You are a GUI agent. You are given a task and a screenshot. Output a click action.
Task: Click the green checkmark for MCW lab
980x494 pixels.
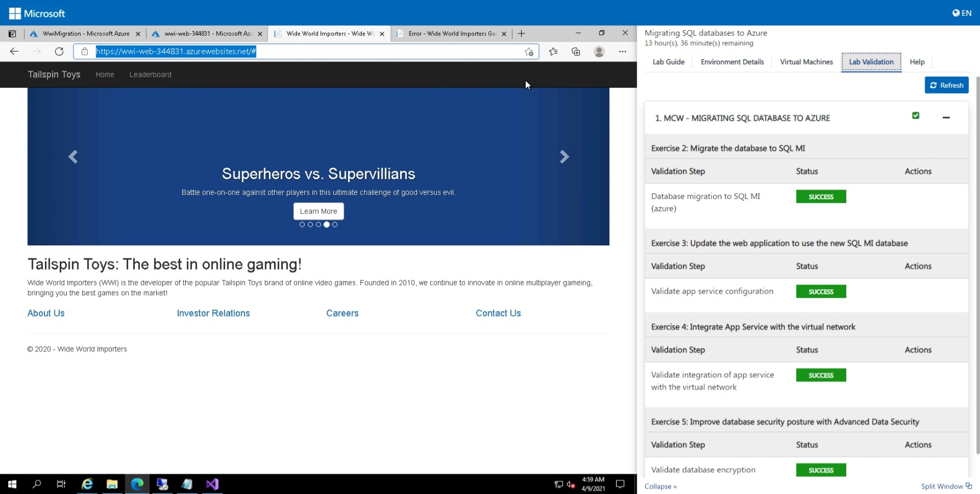[x=915, y=116]
